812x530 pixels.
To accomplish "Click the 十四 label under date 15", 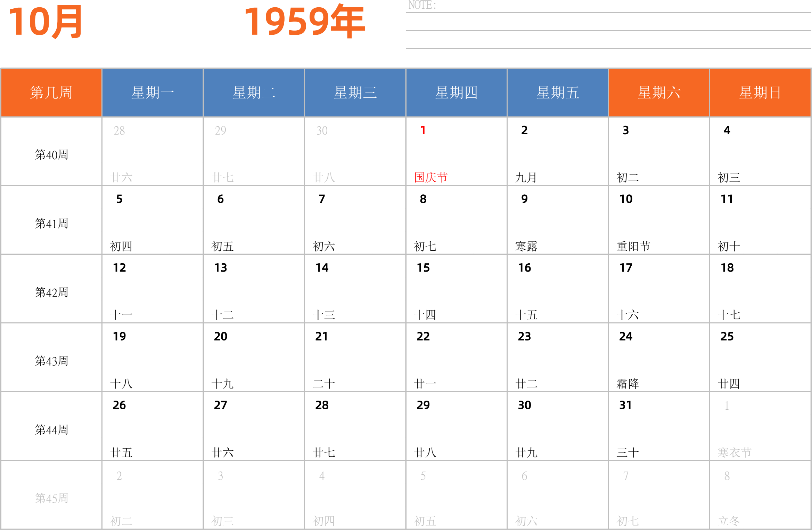I will pyautogui.click(x=425, y=315).
